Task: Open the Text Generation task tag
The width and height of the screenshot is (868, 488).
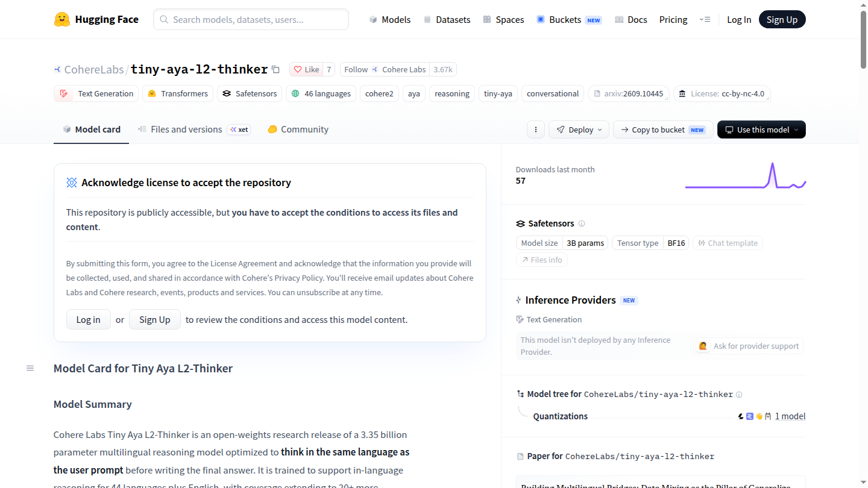Action: 96,93
